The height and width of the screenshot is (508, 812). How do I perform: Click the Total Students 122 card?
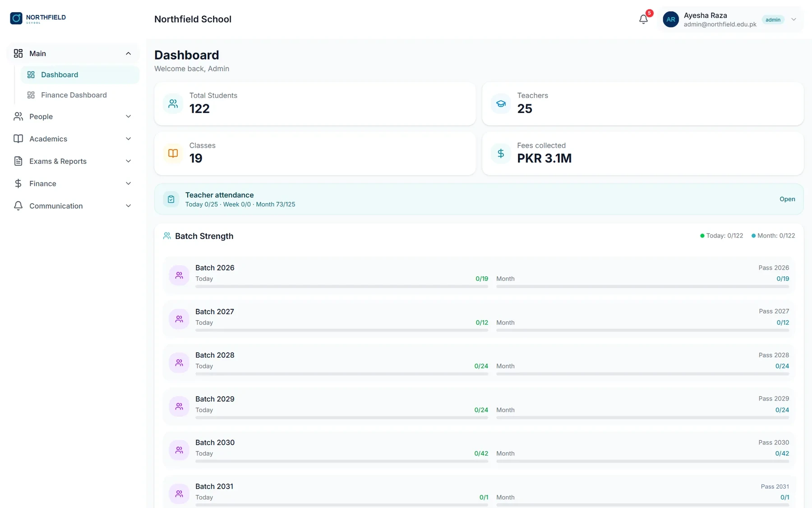[315, 103]
